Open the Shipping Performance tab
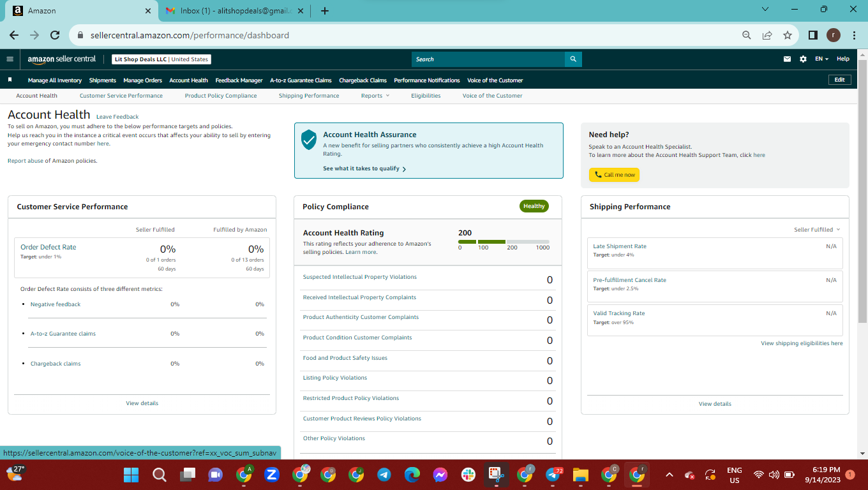868x490 pixels. [x=309, y=96]
